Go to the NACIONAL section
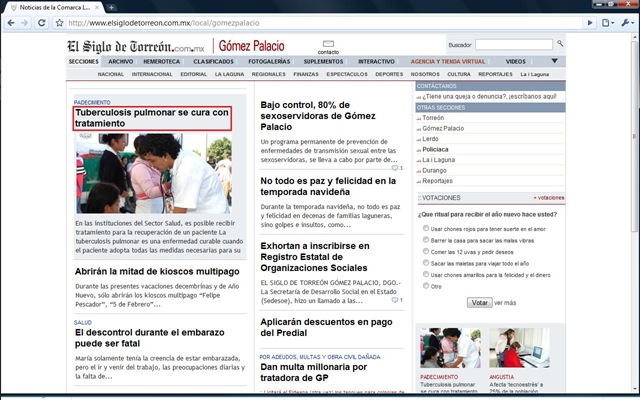The image size is (640, 400). 111,74
